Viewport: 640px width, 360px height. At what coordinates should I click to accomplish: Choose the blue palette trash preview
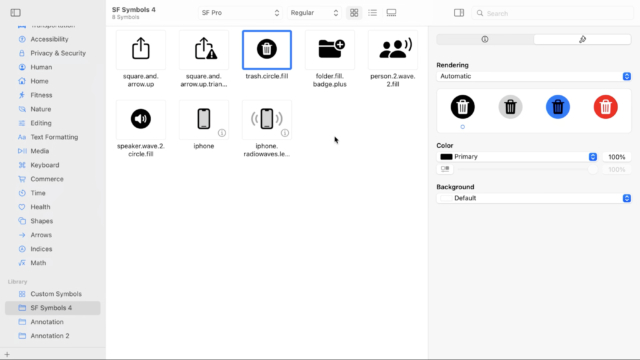click(558, 107)
